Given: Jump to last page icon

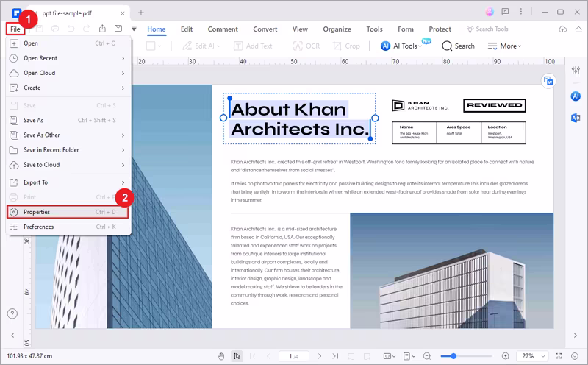Looking at the screenshot, I should click(x=334, y=356).
